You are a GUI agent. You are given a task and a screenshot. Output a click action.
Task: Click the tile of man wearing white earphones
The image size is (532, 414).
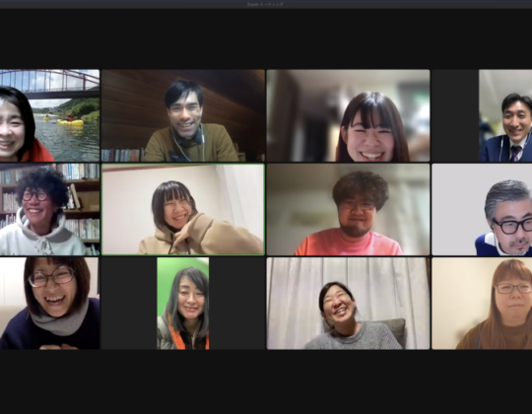click(x=183, y=115)
